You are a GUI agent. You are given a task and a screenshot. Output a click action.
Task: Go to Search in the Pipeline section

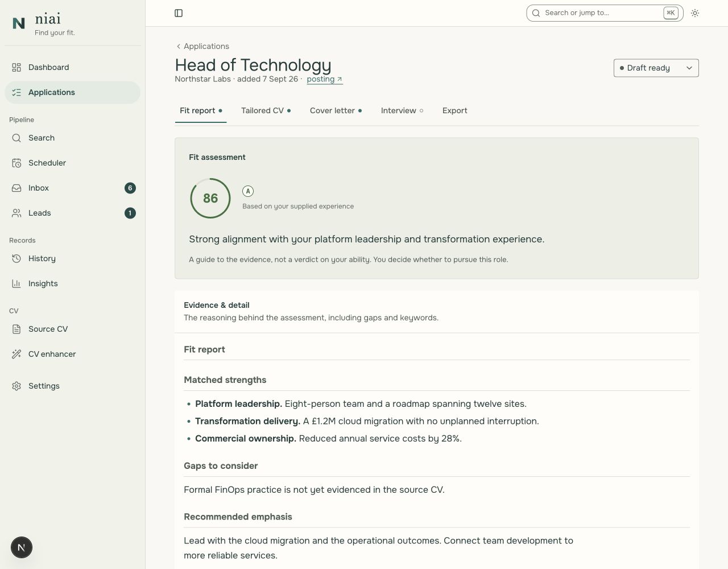[x=73, y=138]
